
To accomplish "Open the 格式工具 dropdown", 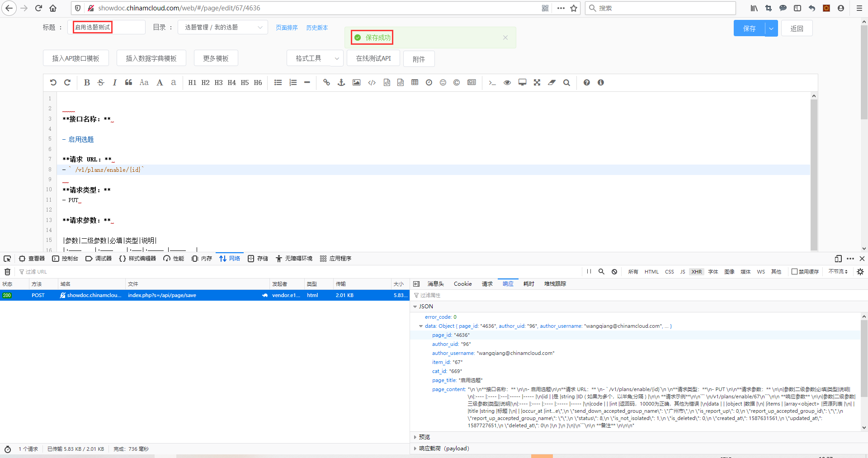I will coord(315,58).
